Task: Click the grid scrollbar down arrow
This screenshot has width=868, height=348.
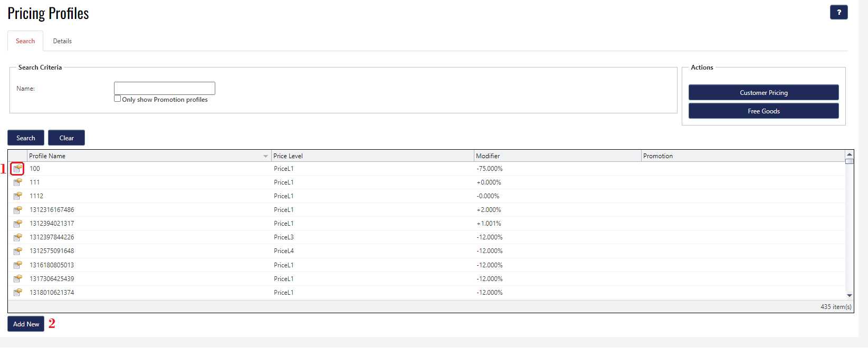Action: tap(849, 295)
